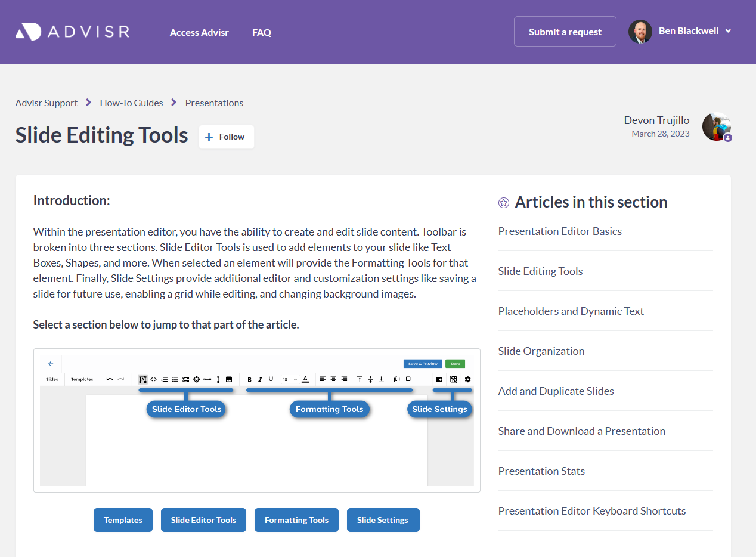Screen dimensions: 756x557
Task: Click the insert image icon in editor screenshot
Action: click(229, 379)
